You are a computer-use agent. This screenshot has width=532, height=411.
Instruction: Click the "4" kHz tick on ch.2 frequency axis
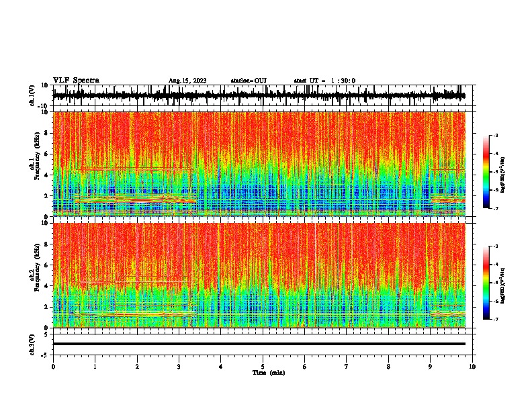tap(46, 286)
